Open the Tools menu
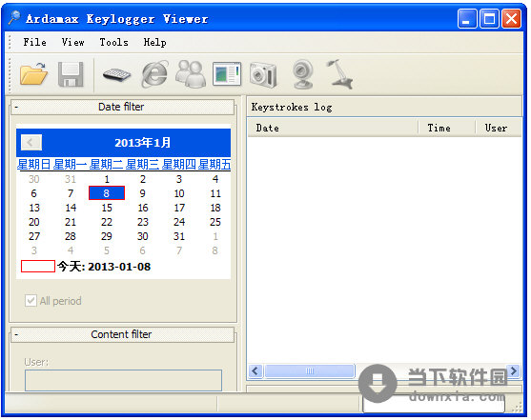 (x=113, y=42)
